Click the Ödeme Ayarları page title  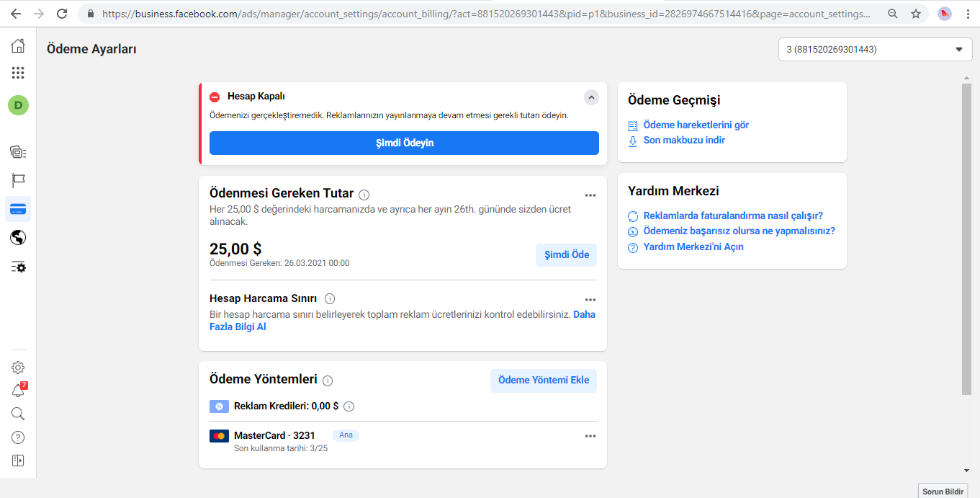click(91, 49)
